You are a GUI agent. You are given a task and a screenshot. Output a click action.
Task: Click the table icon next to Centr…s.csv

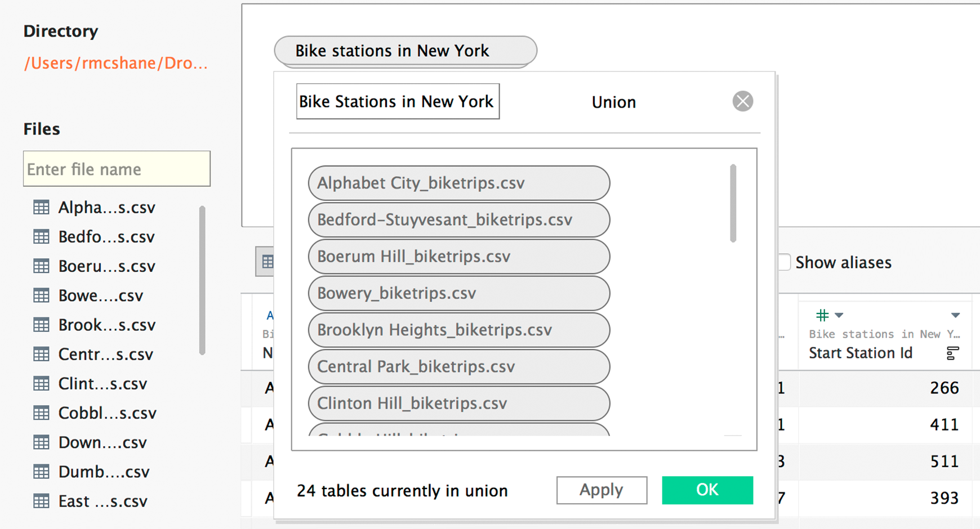pos(41,354)
